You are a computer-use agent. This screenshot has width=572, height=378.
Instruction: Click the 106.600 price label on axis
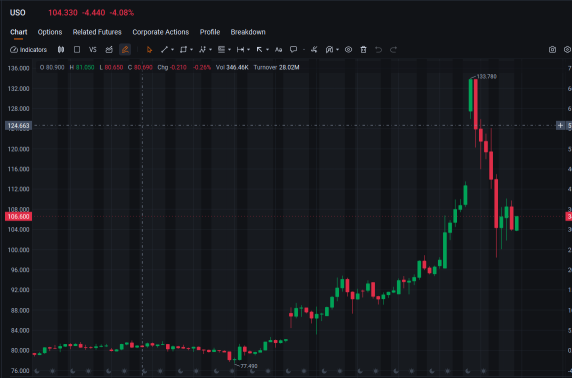18,217
